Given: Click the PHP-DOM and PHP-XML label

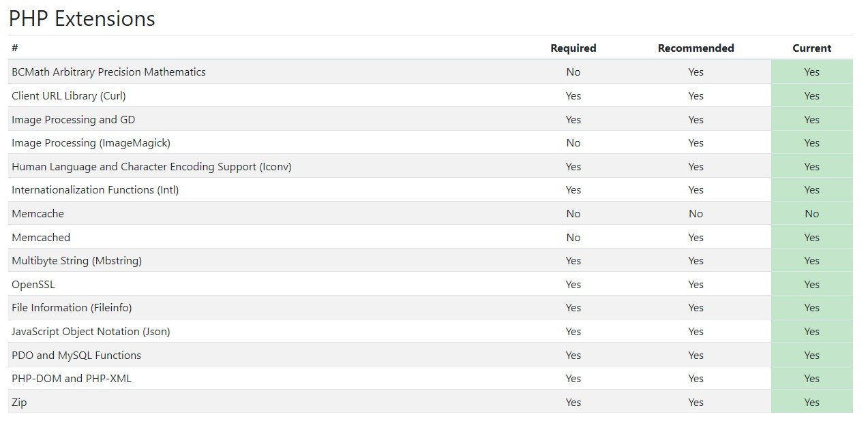Looking at the screenshot, I should pyautogui.click(x=72, y=379).
